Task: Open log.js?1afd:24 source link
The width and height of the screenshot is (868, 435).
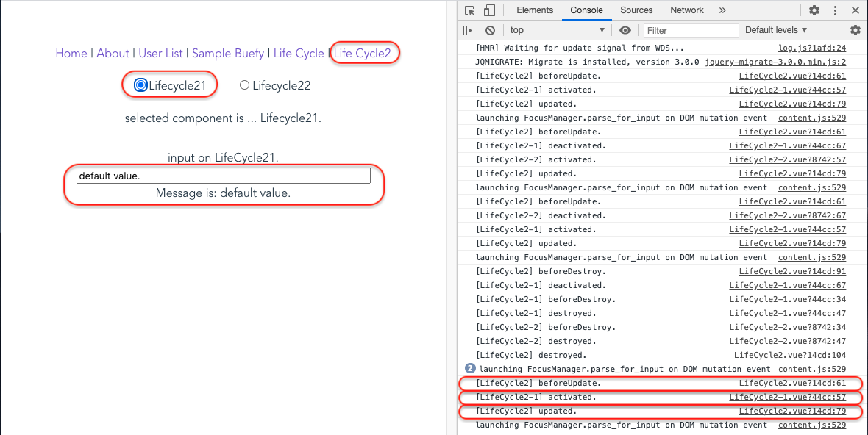Action: tap(812, 48)
